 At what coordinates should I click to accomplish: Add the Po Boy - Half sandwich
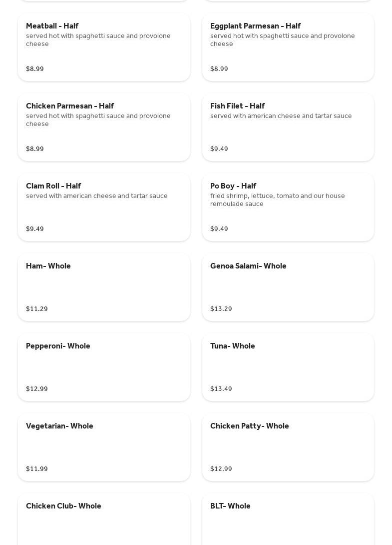tap(288, 207)
